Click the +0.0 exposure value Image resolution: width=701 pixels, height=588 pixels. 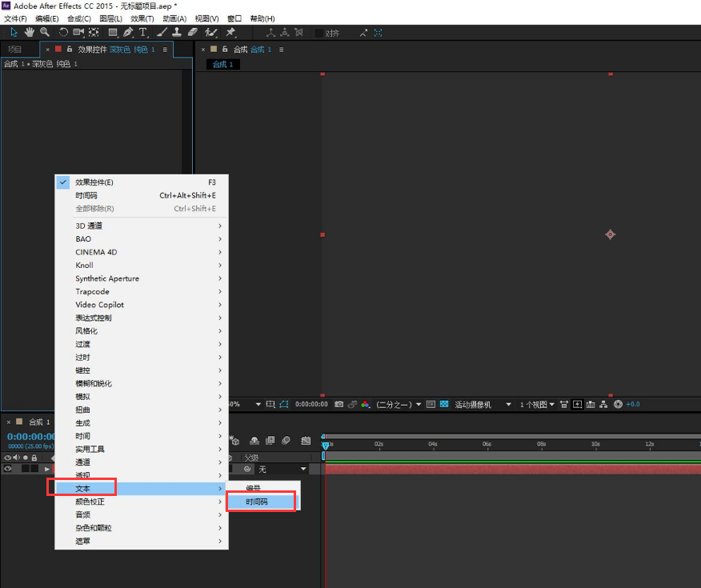click(x=633, y=404)
